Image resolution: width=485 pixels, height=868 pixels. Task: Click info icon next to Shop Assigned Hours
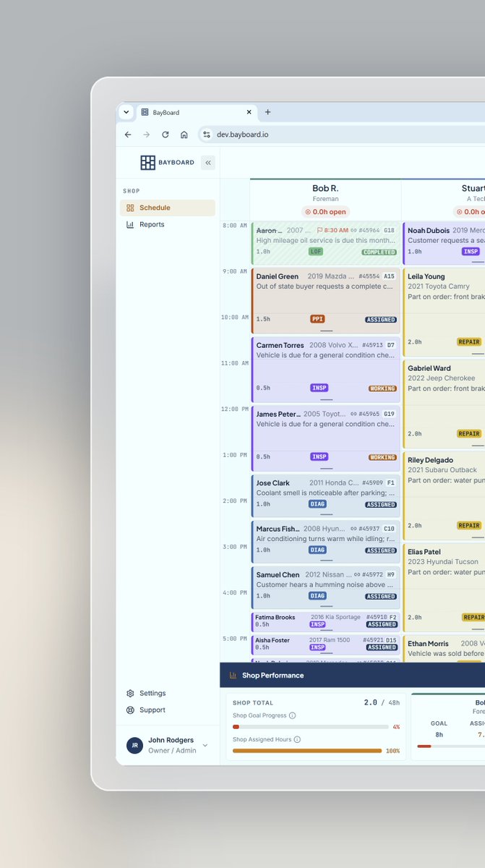[297, 739]
